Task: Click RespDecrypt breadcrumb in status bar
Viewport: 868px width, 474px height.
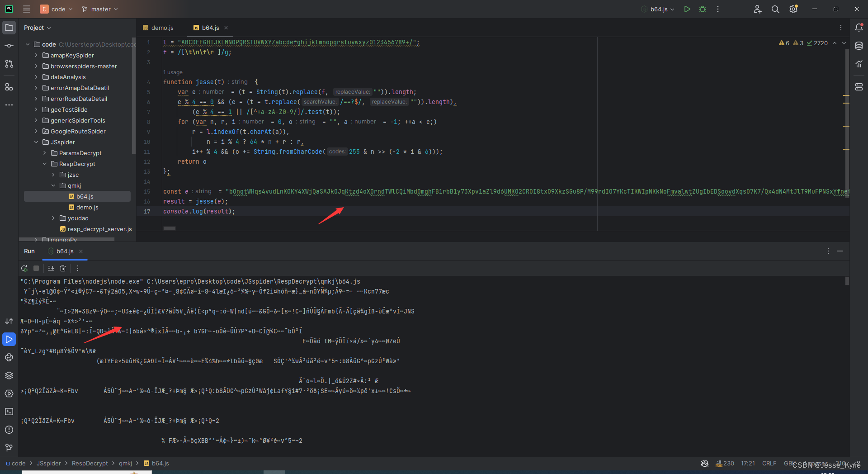Action: click(x=90, y=463)
